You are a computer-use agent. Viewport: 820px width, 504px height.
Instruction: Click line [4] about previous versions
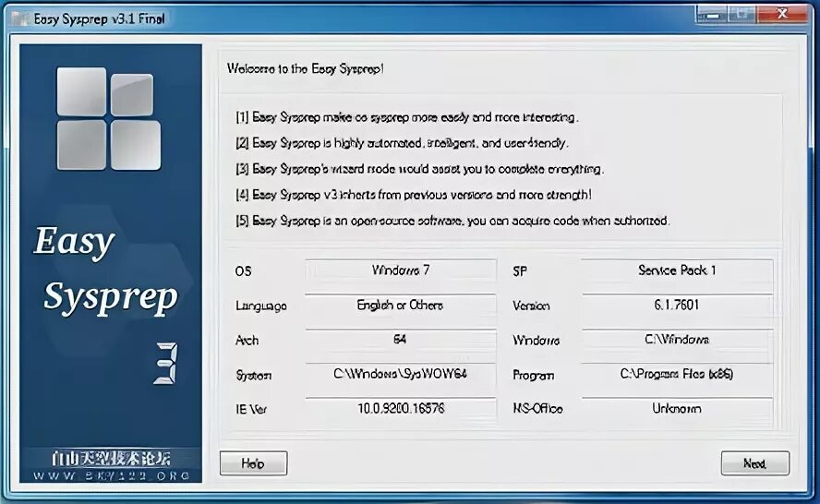[414, 195]
